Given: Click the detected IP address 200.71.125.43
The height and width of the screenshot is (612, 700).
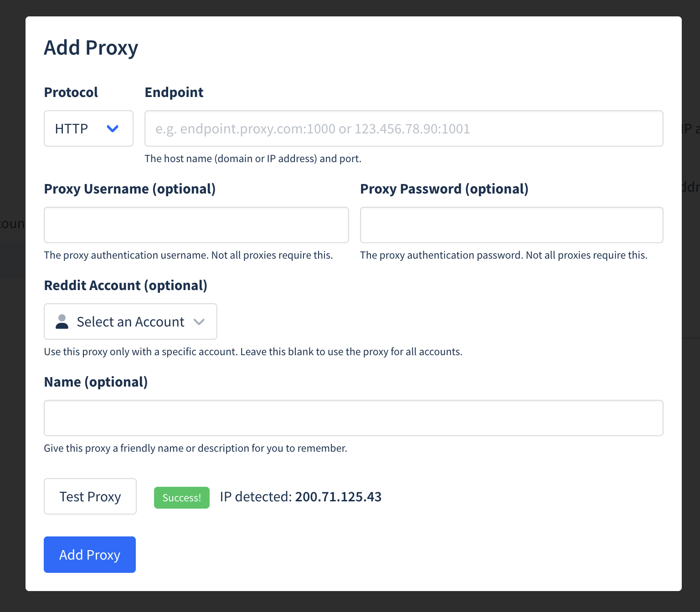Looking at the screenshot, I should click(x=338, y=497).
